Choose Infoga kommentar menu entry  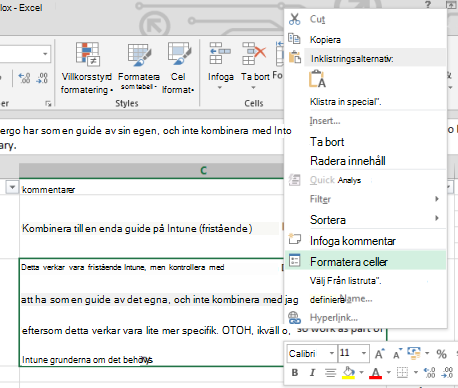(x=366, y=241)
